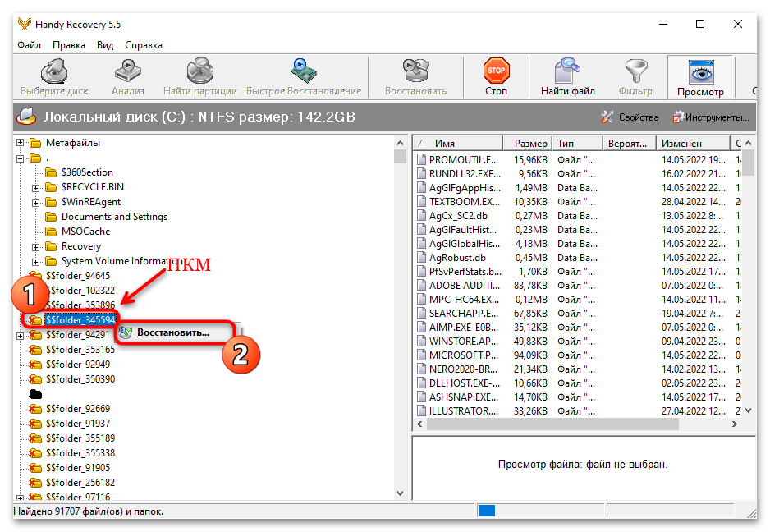Expand the Recovery folder node

coord(36,246)
